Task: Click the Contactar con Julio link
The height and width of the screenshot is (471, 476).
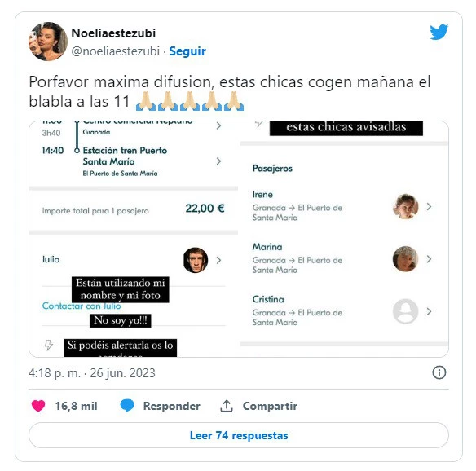Action: (82, 306)
